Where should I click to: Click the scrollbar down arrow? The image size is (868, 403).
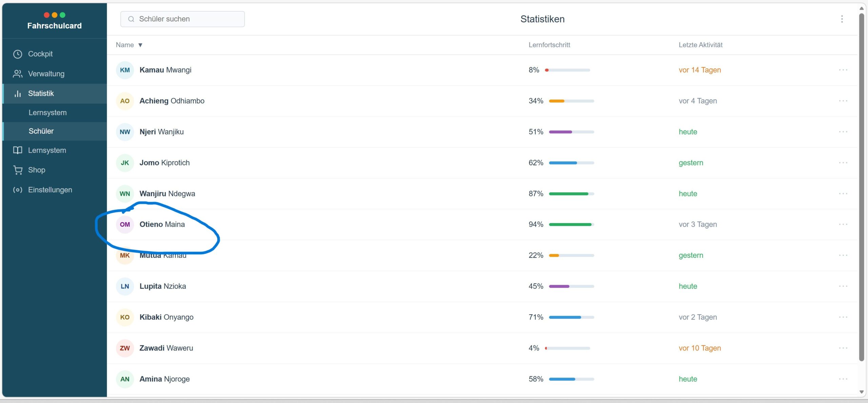861,392
